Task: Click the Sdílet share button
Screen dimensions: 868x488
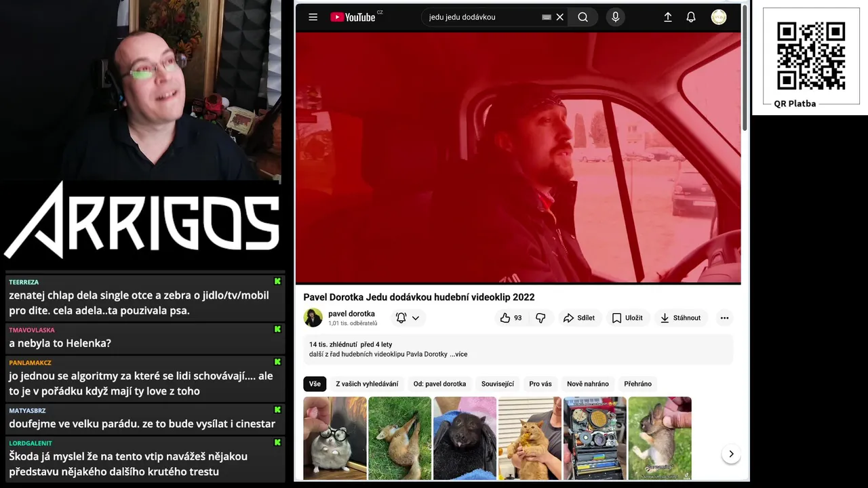Action: (578, 318)
